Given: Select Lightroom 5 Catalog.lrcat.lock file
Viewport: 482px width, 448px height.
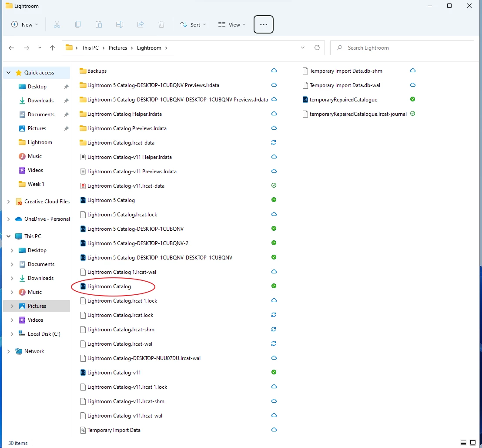Looking at the screenshot, I should [122, 215].
